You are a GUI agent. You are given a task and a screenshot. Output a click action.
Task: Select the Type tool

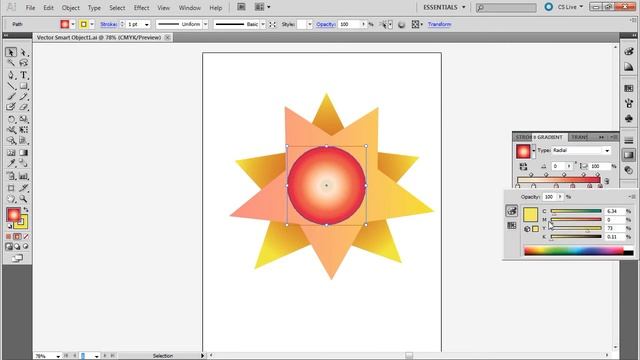pyautogui.click(x=23, y=75)
